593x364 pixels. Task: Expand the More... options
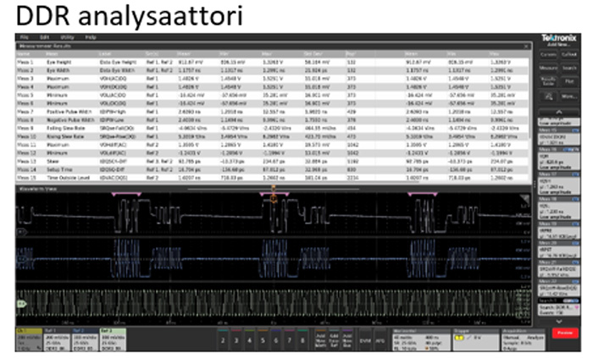[569, 97]
